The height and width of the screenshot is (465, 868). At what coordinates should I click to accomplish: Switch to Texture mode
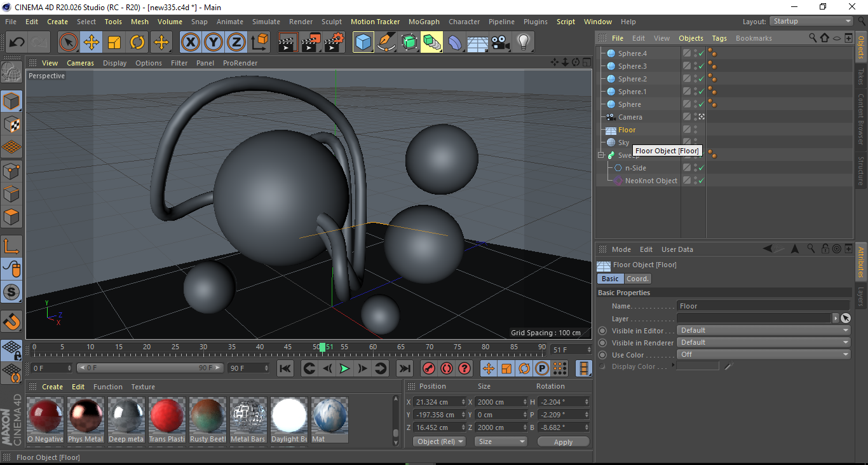[x=11, y=124]
